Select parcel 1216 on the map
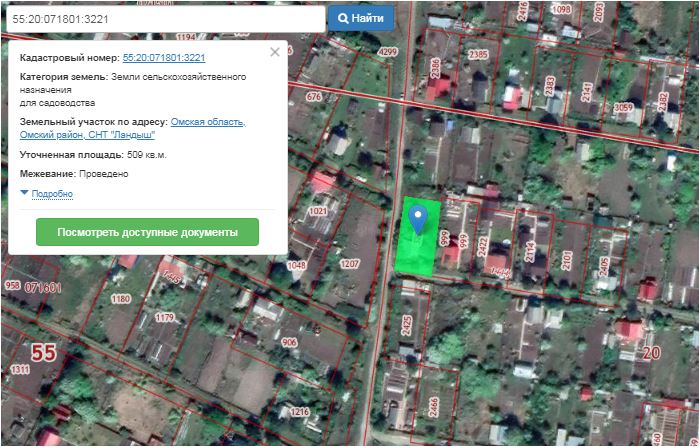Image resolution: width=700 pixels, height=447 pixels. coord(299,411)
